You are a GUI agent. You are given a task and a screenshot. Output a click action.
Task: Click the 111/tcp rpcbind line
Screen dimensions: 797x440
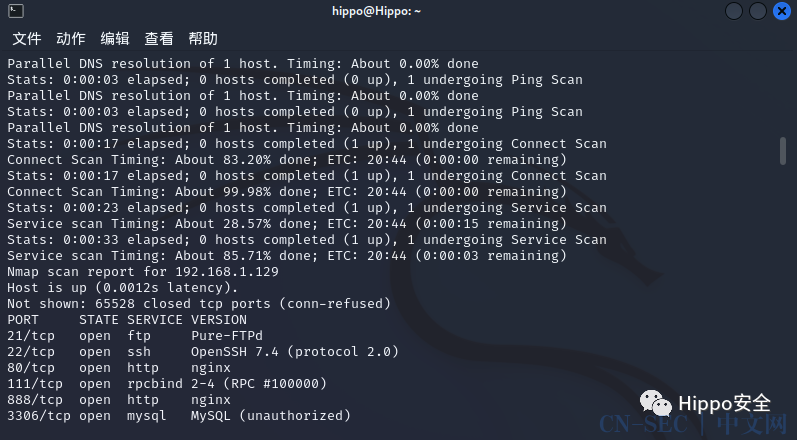[x=167, y=384]
